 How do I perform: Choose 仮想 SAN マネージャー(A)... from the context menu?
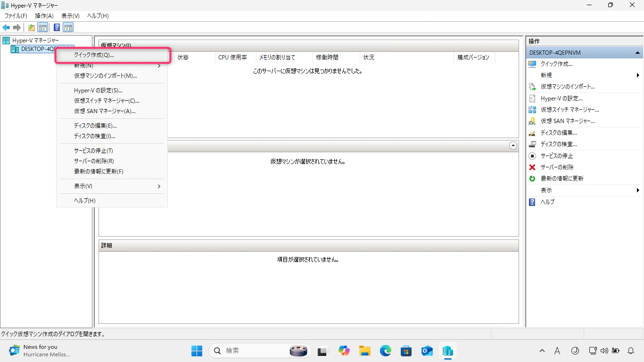[112, 111]
